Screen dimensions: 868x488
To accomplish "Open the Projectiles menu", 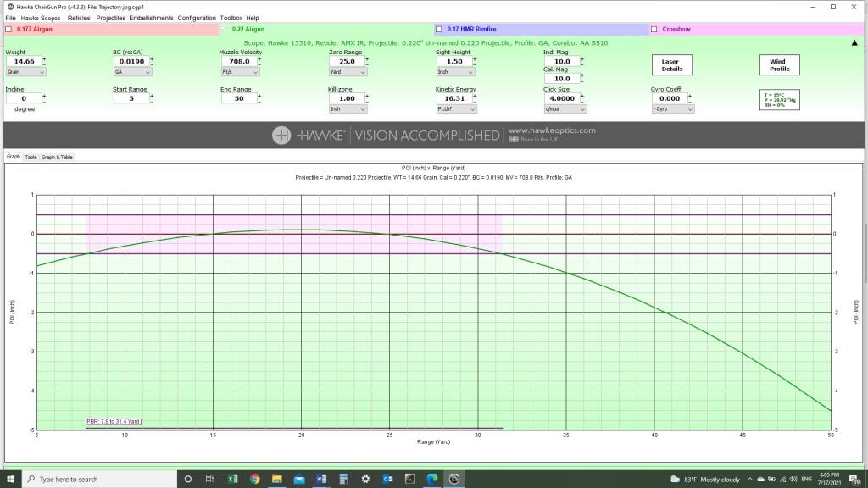I will pos(110,19).
